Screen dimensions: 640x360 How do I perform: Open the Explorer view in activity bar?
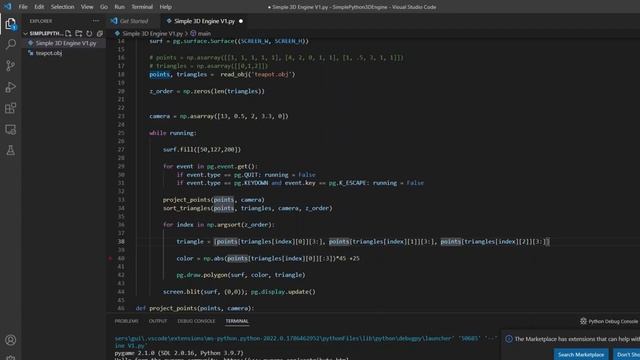point(11,24)
